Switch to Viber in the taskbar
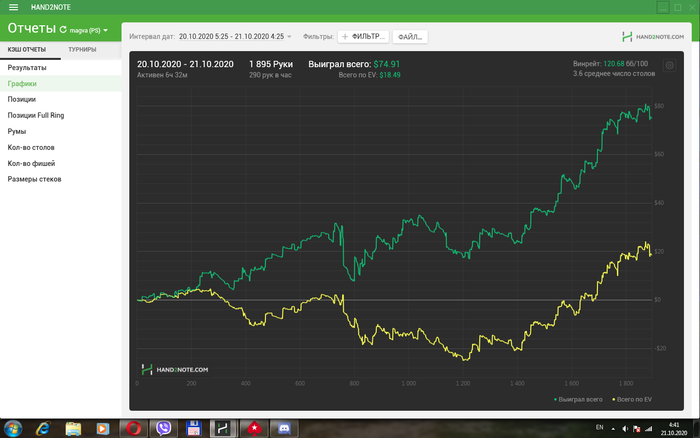Image resolution: width=700 pixels, height=438 pixels. [163, 429]
